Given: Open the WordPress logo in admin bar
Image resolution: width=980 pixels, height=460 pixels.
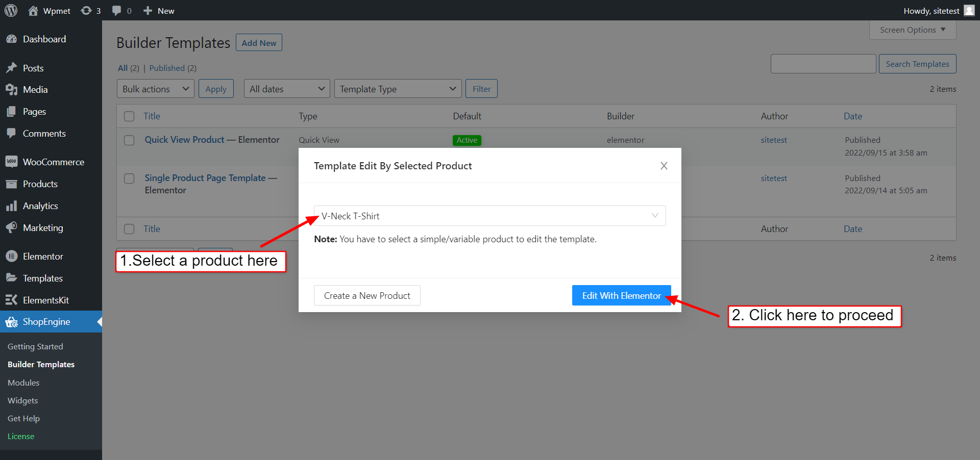Looking at the screenshot, I should [11, 10].
